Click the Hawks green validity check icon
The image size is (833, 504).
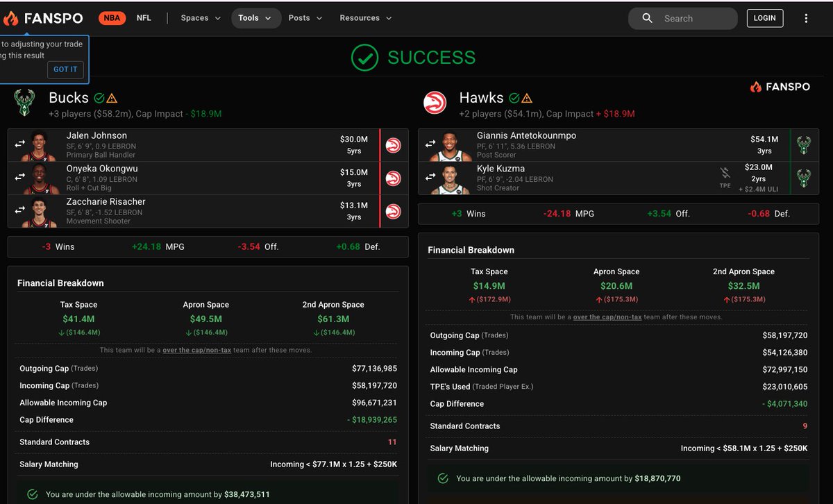click(514, 98)
